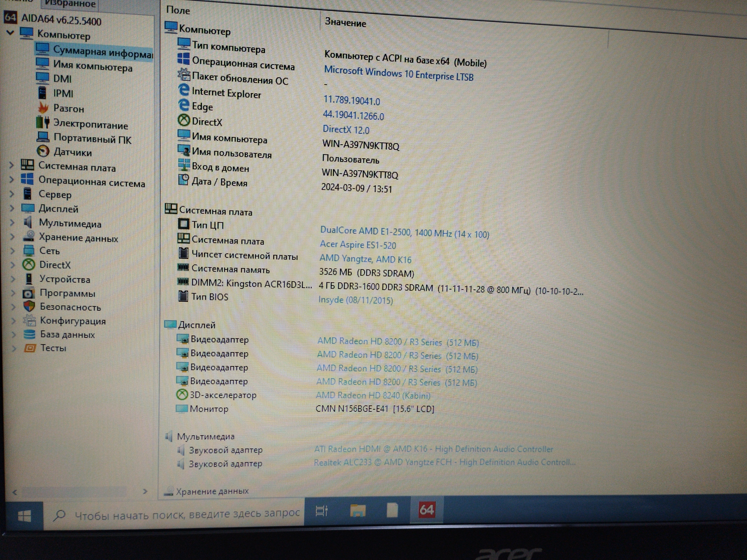Select Портативный ПК laptop icon
The width and height of the screenshot is (747, 560).
pyautogui.click(x=43, y=137)
